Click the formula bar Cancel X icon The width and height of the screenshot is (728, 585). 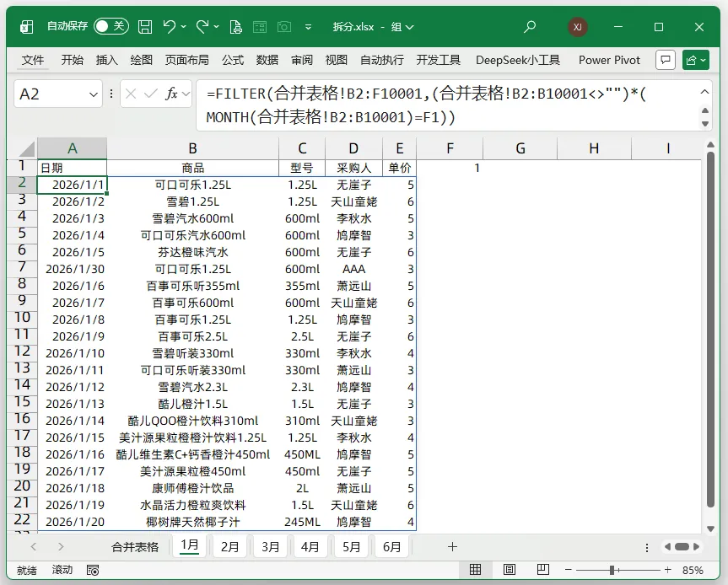(x=131, y=94)
